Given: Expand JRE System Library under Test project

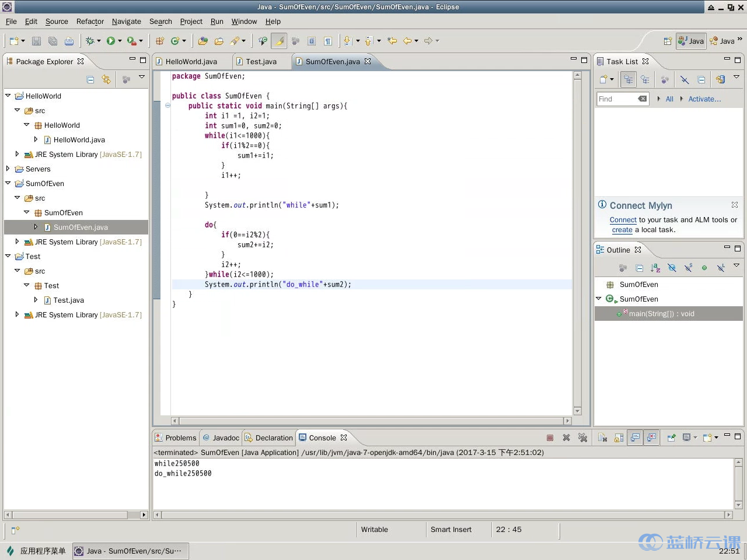Looking at the screenshot, I should pyautogui.click(x=18, y=314).
